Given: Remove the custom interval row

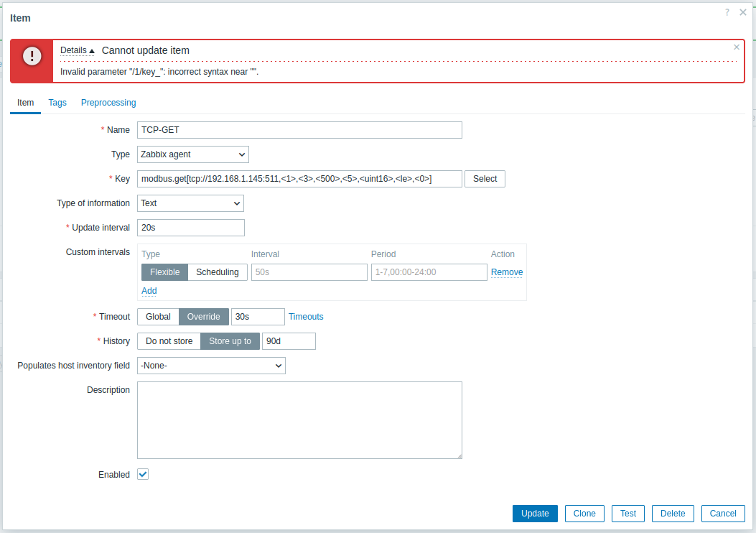Looking at the screenshot, I should click(x=507, y=272).
